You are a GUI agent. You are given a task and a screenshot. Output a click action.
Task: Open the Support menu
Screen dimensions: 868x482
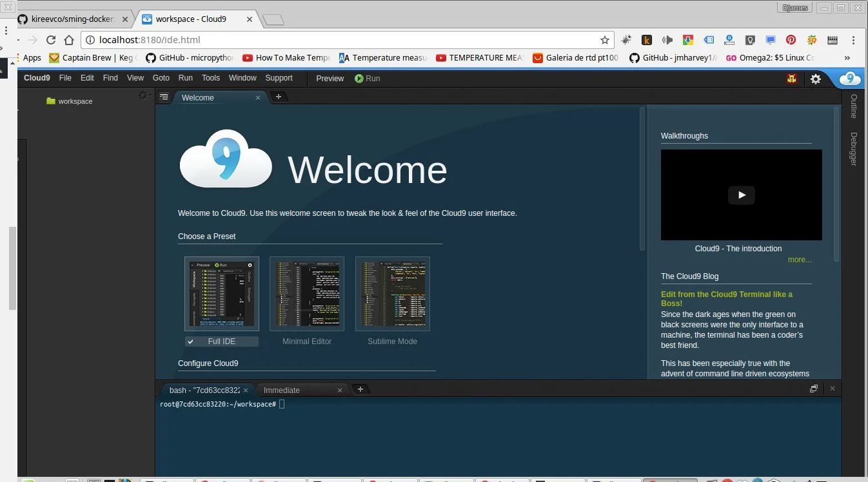(x=279, y=79)
